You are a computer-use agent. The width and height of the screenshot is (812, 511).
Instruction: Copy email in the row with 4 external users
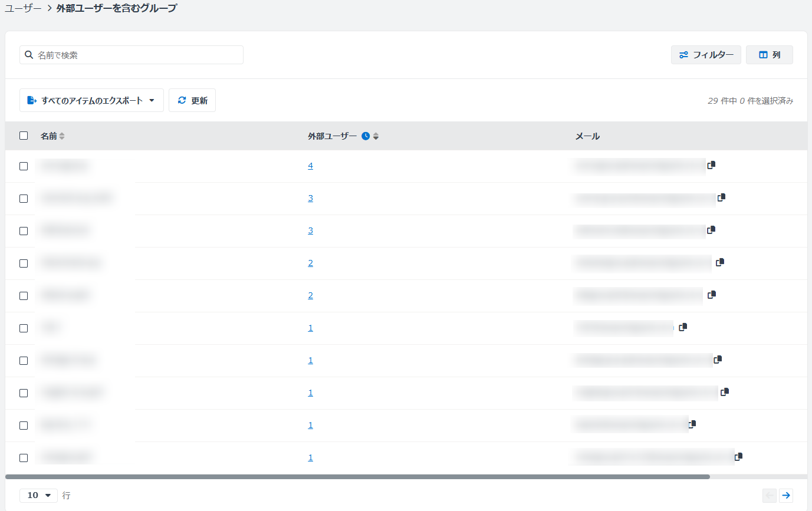(x=711, y=165)
